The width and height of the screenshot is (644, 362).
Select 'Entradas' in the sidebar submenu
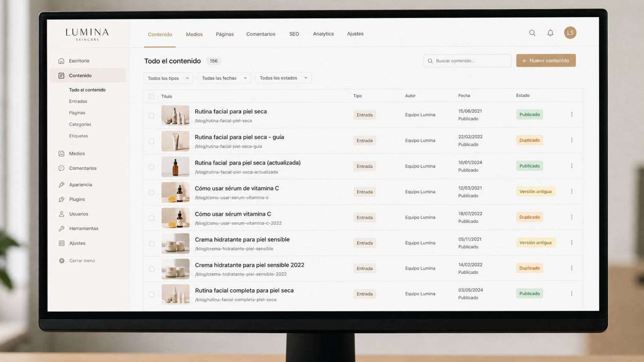tap(78, 101)
